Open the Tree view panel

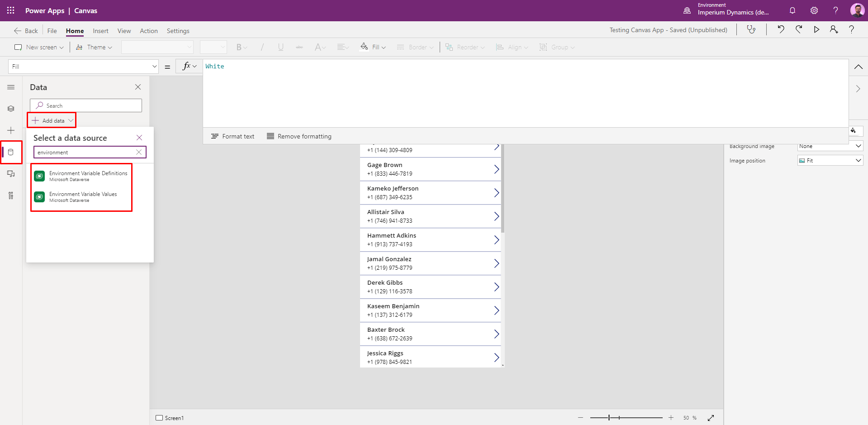(11, 109)
